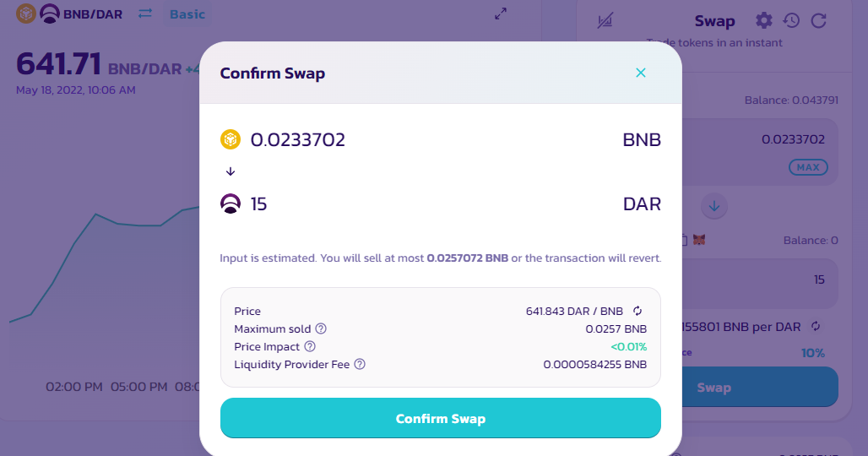Flip tokens with the down arrow button
868x456 pixels.
[x=714, y=206]
